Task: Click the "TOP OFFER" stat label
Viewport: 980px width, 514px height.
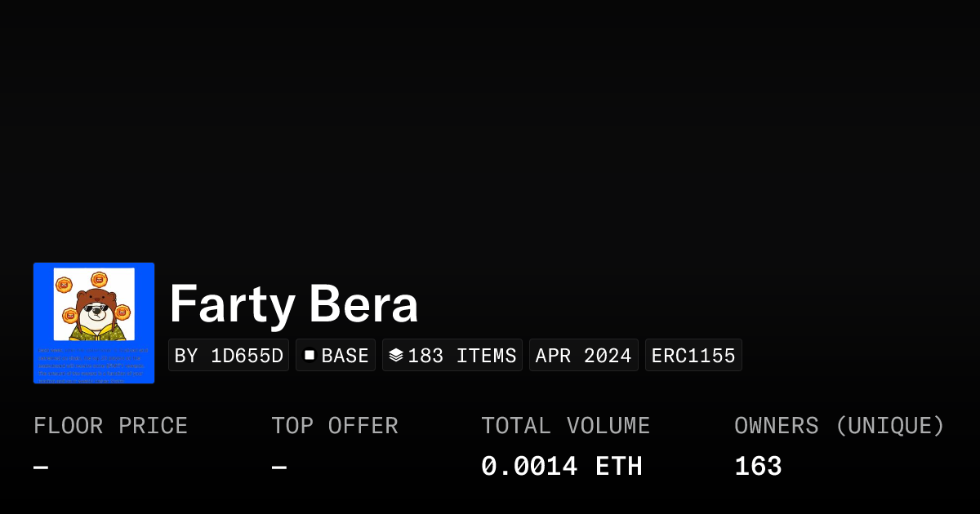Action: 335,426
